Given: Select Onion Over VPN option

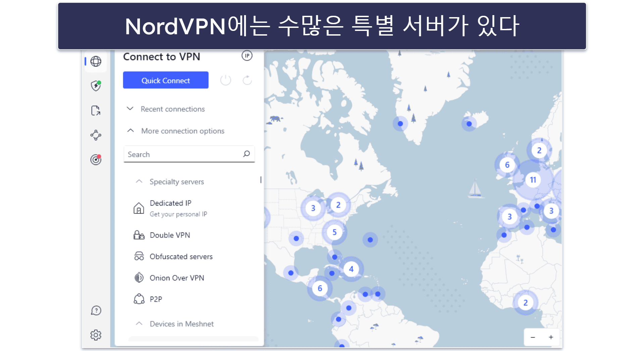Looking at the screenshot, I should click(x=177, y=278).
